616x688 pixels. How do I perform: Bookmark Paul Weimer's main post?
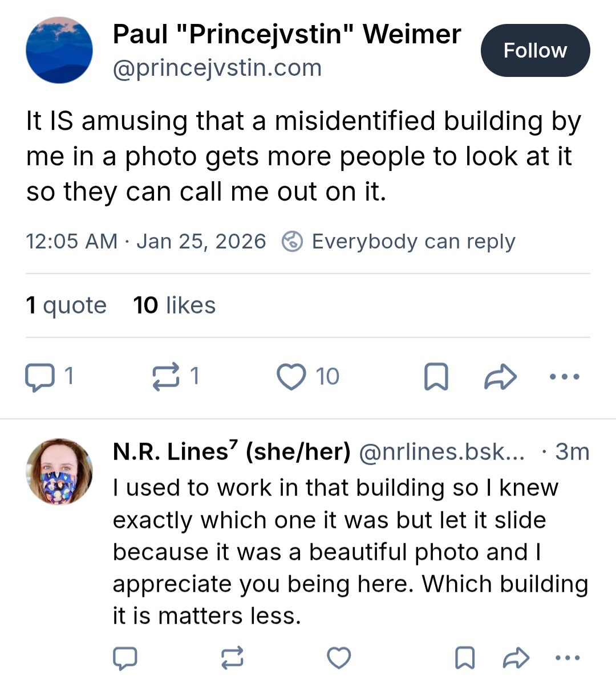[x=436, y=377]
